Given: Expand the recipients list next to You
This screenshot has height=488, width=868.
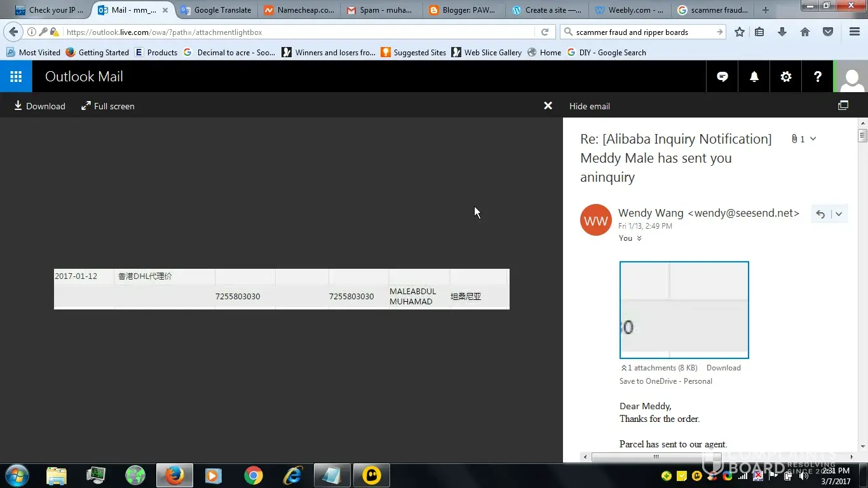Looking at the screenshot, I should click(639, 239).
